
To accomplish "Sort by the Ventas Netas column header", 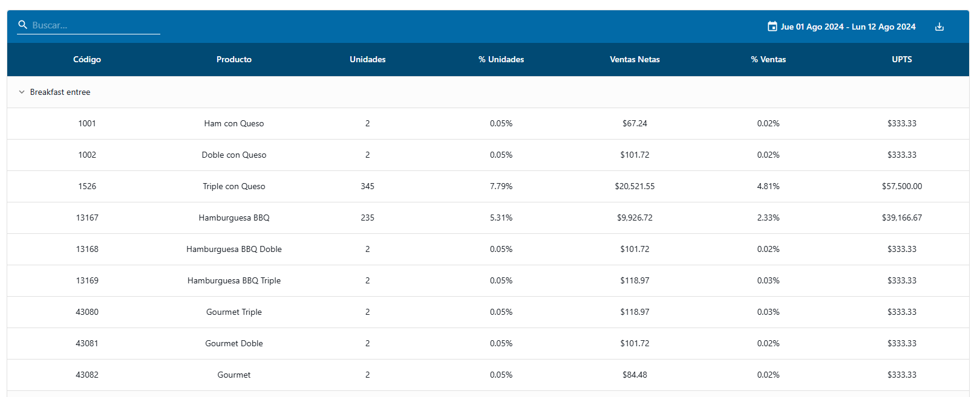I will tap(635, 59).
